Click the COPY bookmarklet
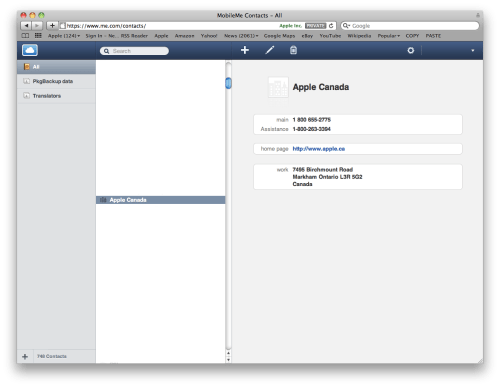 412,36
